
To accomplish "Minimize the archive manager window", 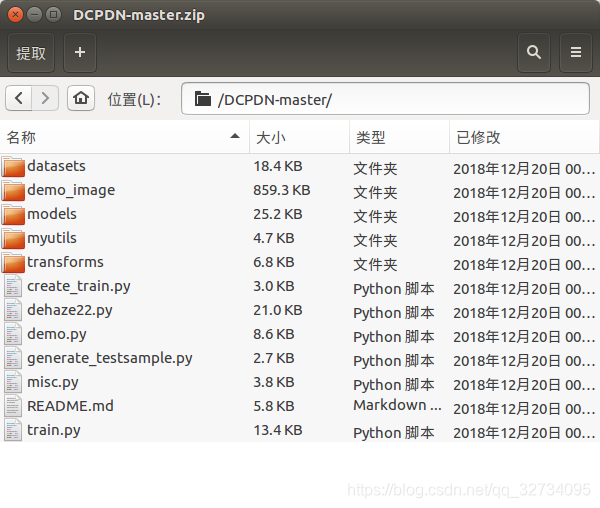I will (34, 15).
